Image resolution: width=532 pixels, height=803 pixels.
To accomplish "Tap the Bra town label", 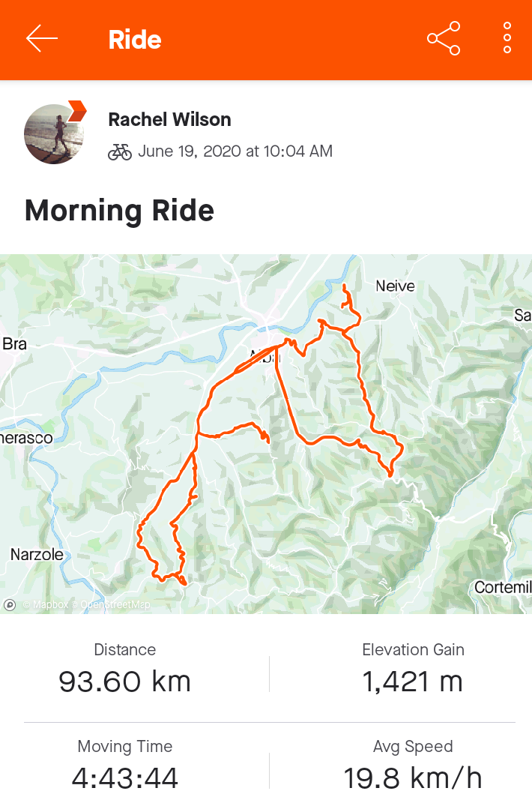I will [14, 343].
